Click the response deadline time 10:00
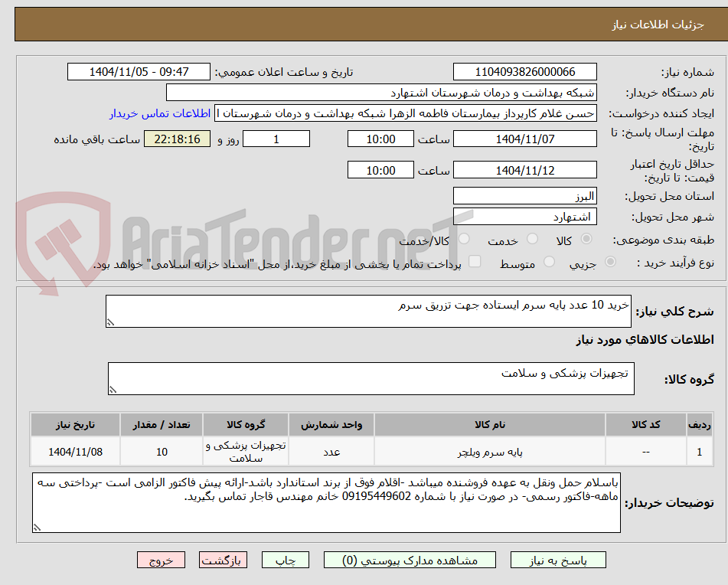The width and height of the screenshot is (728, 585). point(380,139)
